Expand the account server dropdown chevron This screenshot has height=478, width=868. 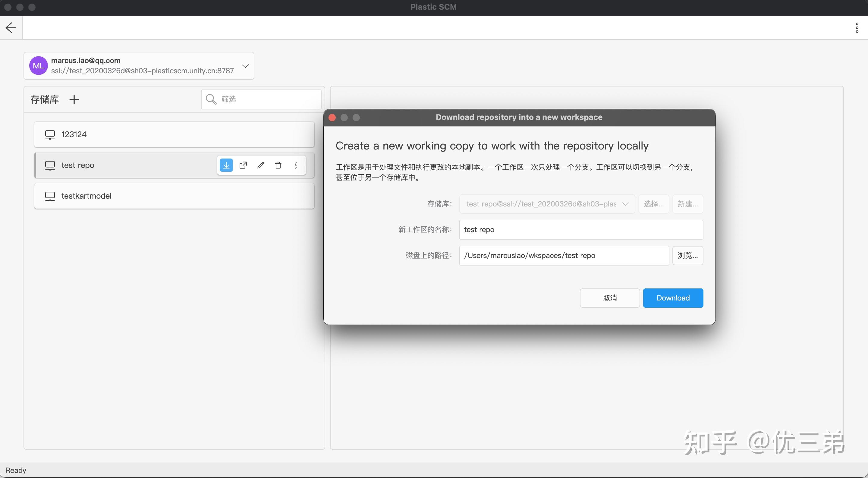coord(245,66)
